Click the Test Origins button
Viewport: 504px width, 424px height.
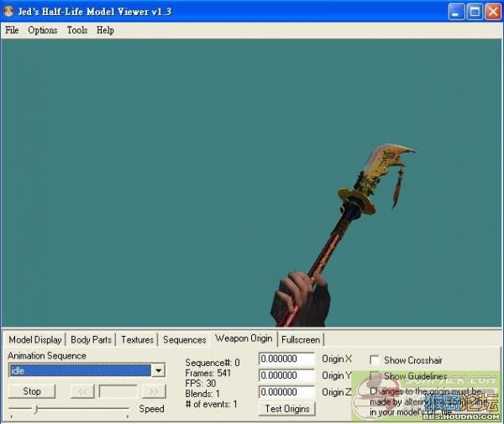(287, 409)
